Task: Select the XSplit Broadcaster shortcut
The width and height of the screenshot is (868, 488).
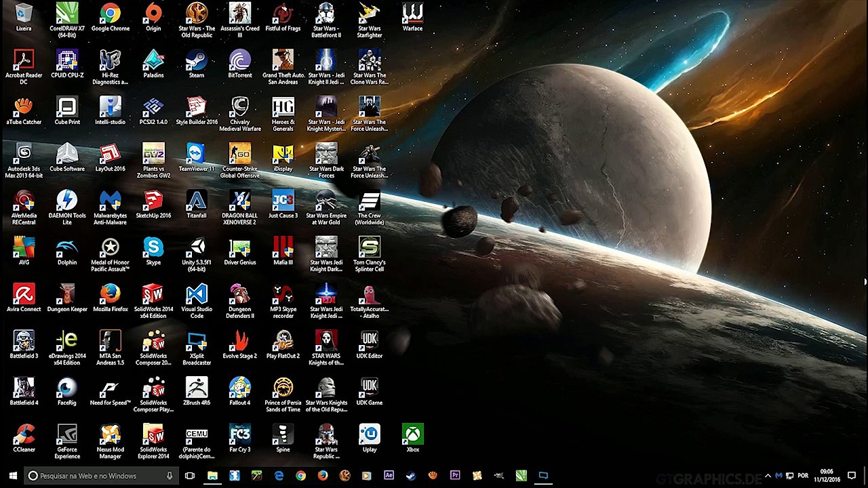Action: [x=197, y=348]
